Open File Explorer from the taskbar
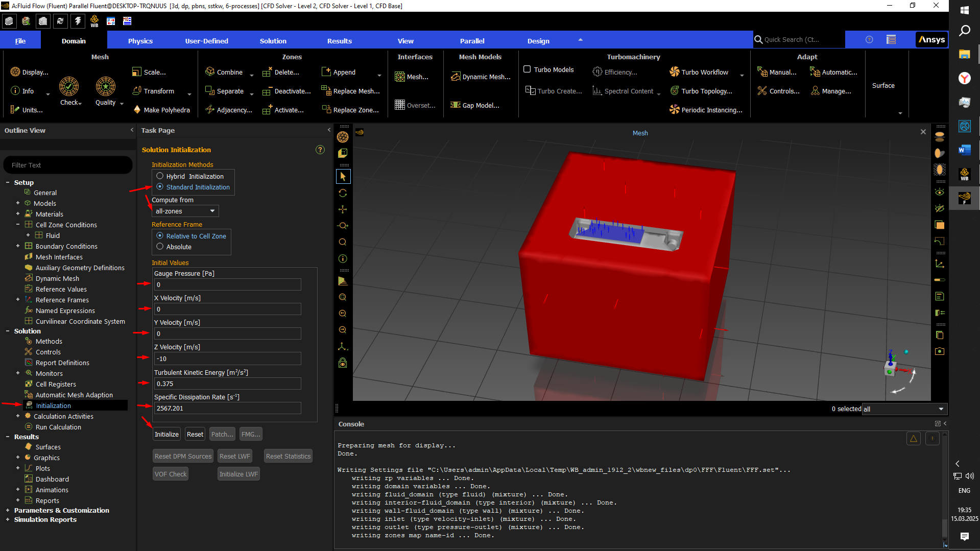 (964, 54)
